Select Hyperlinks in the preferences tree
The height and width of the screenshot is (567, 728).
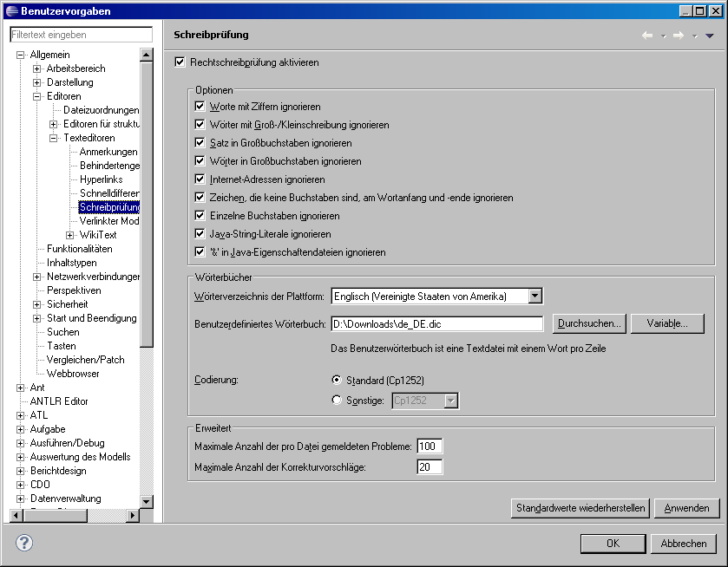click(x=102, y=179)
